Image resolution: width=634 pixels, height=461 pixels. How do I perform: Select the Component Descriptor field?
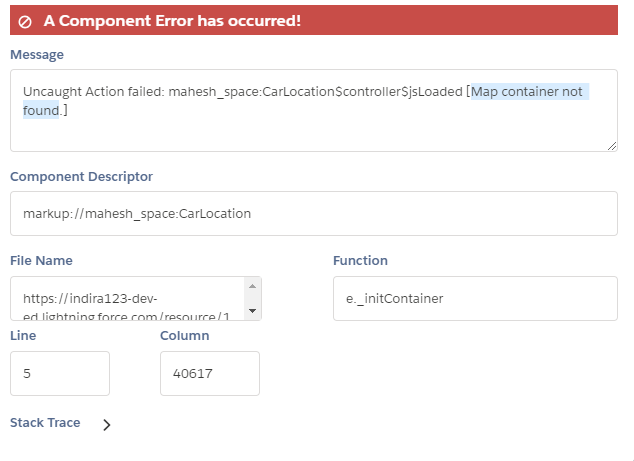(x=313, y=213)
